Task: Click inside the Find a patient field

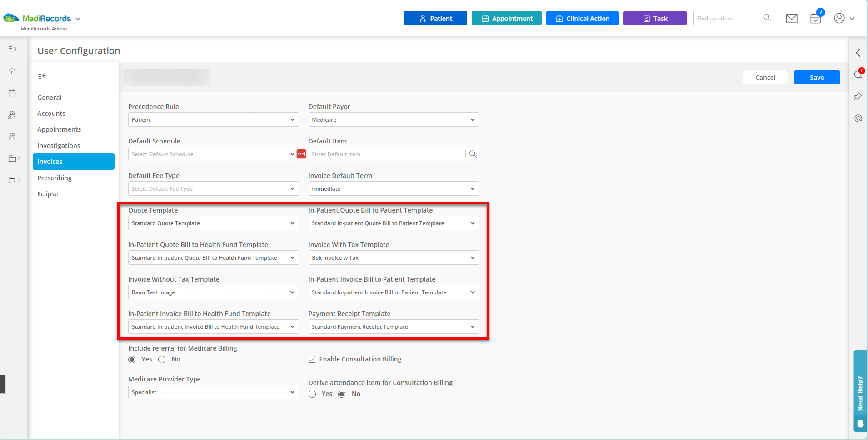Action: (x=727, y=18)
